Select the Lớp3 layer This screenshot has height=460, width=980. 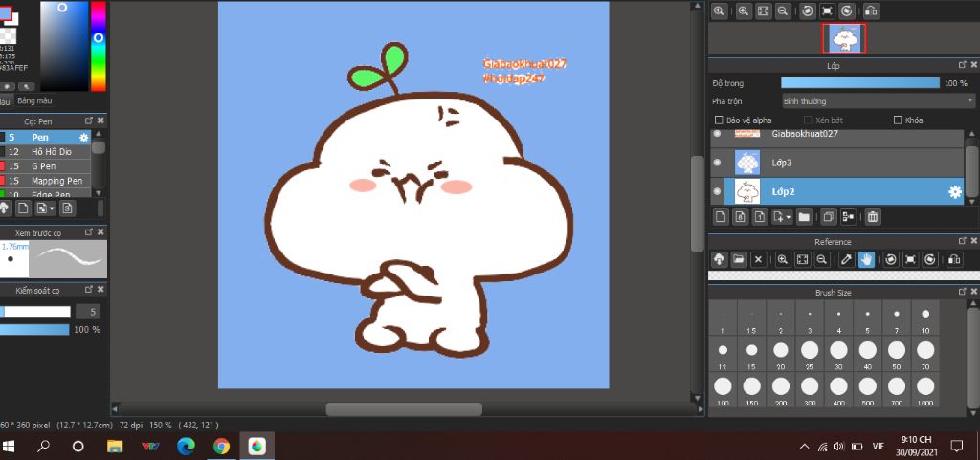tap(837, 163)
